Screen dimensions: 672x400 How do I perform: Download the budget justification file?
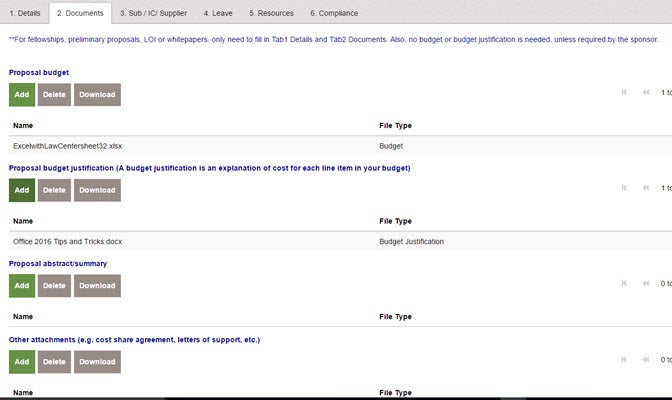97,190
